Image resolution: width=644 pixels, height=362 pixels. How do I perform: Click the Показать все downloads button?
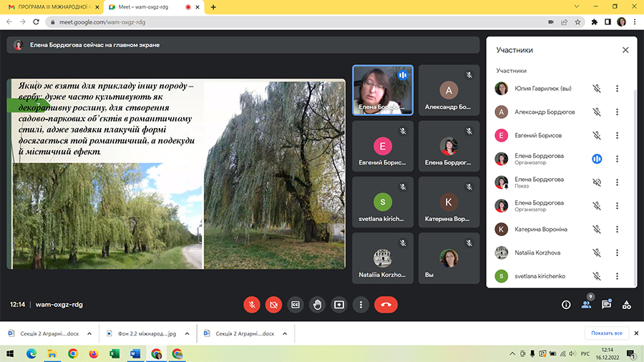(x=607, y=333)
